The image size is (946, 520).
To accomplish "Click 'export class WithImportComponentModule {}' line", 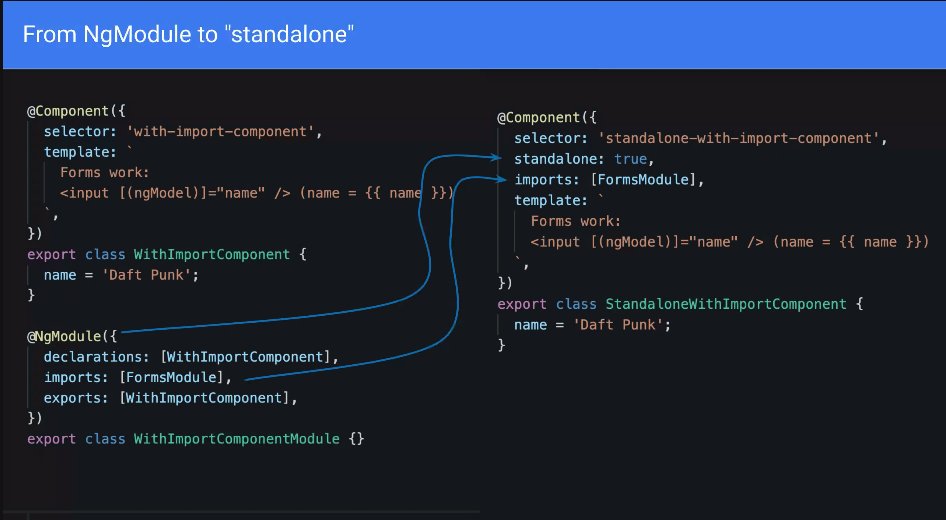I will 195,439.
